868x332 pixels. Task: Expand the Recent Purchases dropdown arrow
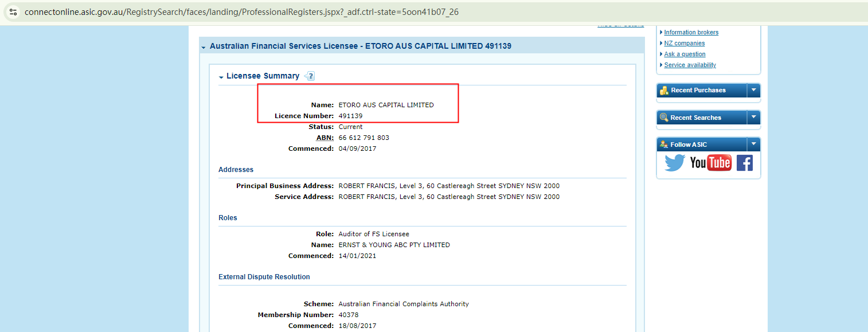(754, 90)
